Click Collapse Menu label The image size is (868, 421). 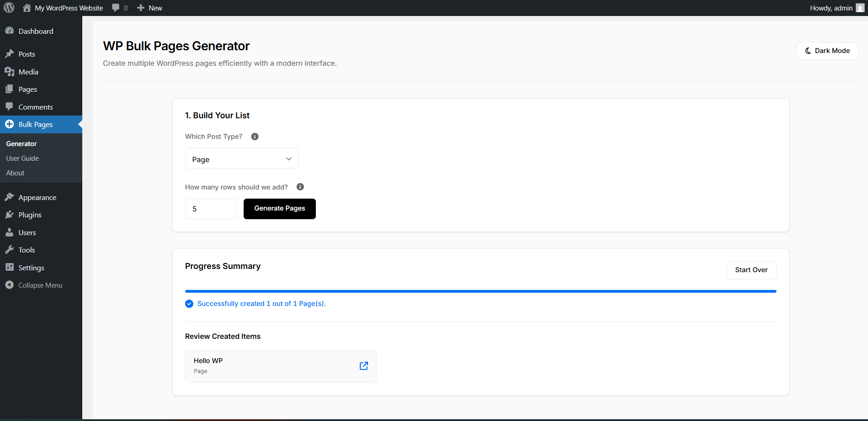40,285
